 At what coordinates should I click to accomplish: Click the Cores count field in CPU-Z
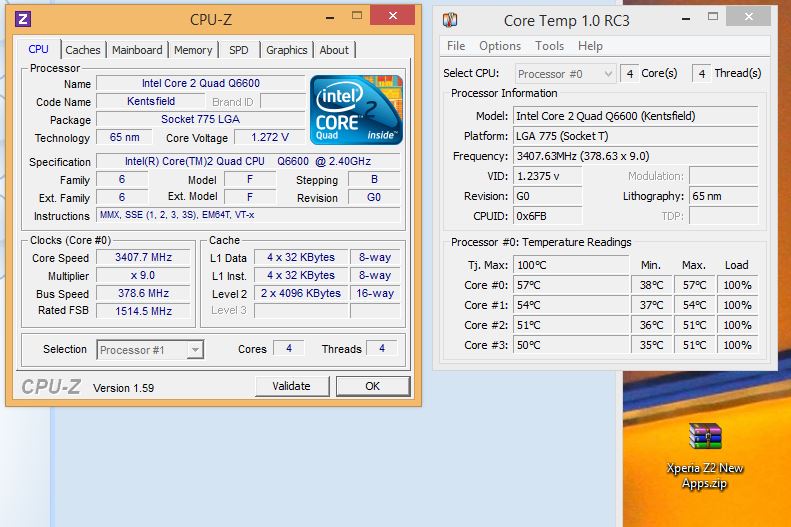[289, 348]
